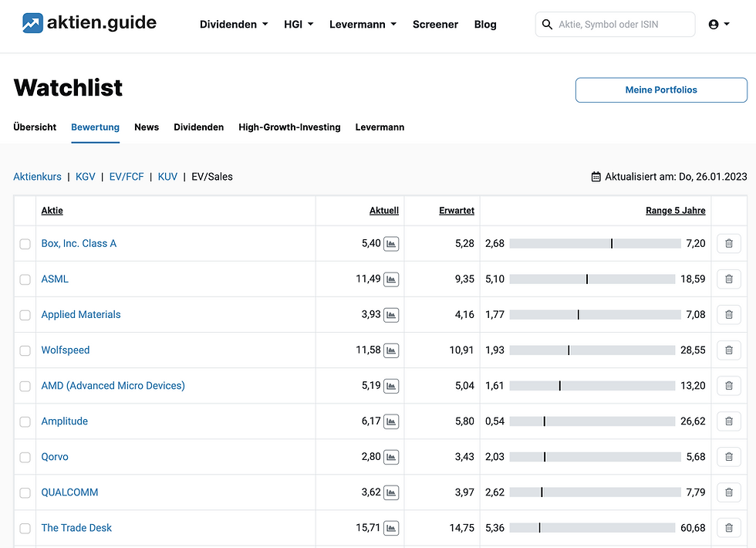The width and height of the screenshot is (756, 548).
Task: Click The Trade Desk range bar
Action: [x=592, y=528]
